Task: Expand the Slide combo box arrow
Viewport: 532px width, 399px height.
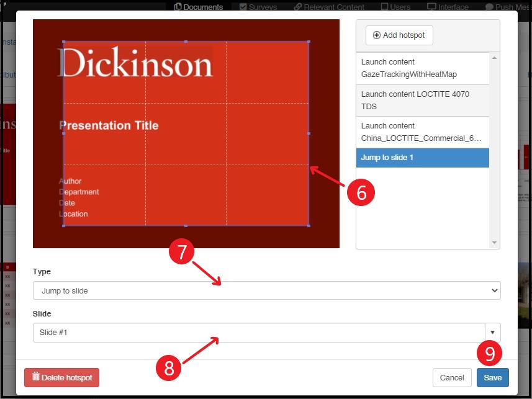Action: [492, 333]
